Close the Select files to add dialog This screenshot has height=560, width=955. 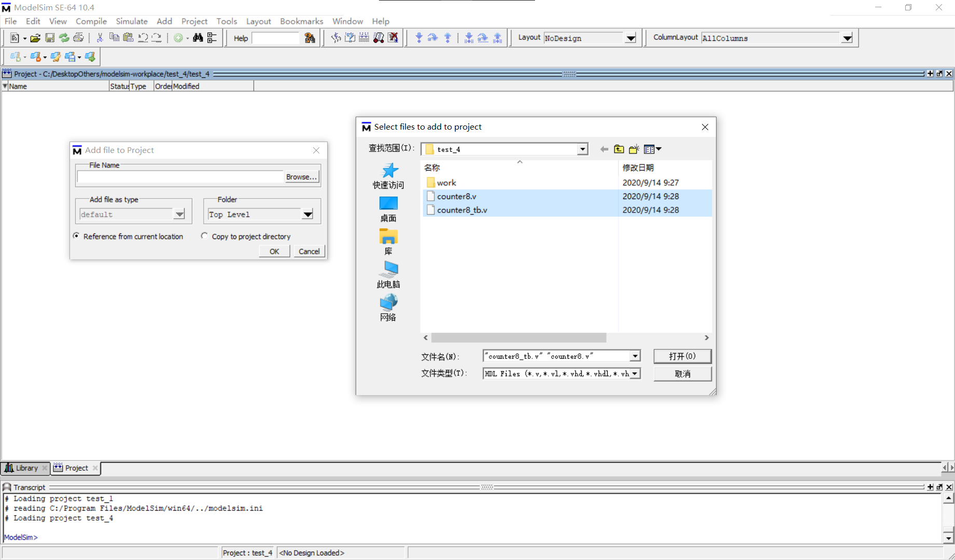705,127
